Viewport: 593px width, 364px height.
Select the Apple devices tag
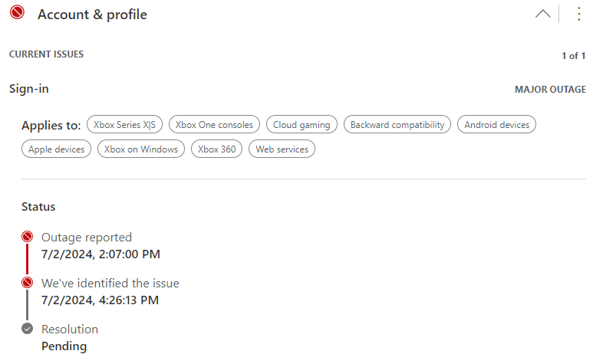[x=57, y=149]
